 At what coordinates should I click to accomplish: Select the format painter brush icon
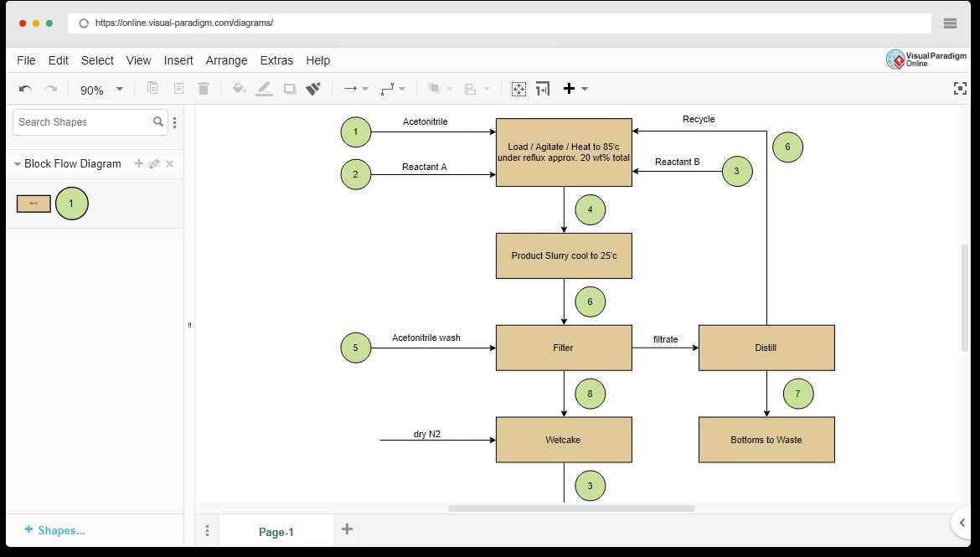[313, 89]
